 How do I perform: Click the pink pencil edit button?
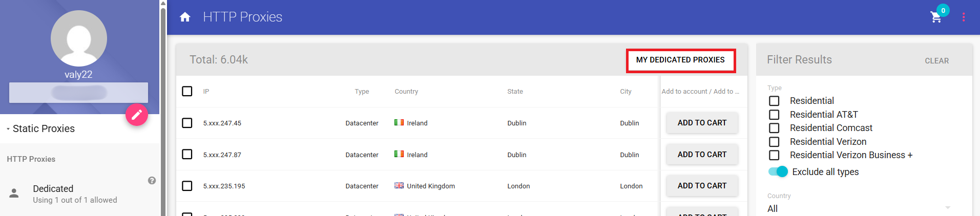coord(137,115)
